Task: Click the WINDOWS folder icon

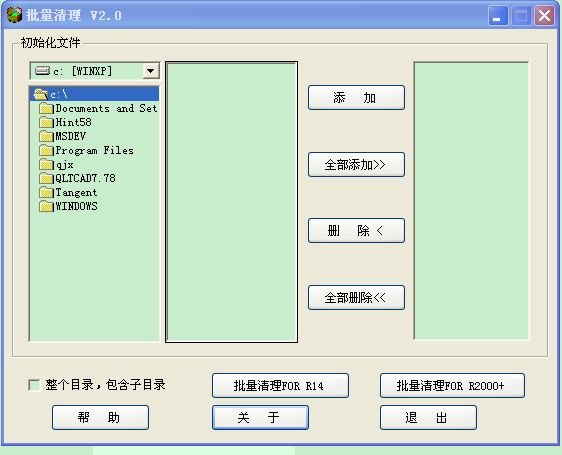Action: (46, 207)
